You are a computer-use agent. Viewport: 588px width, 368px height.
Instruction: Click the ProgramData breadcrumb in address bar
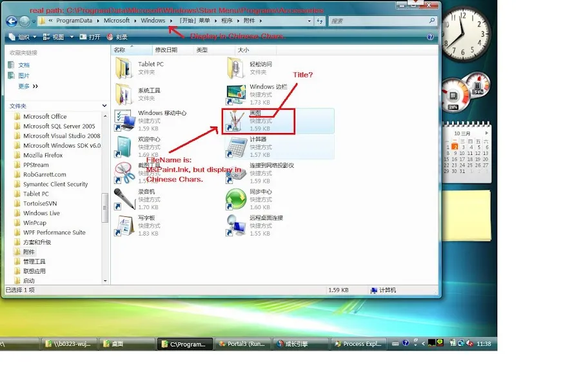(x=74, y=21)
